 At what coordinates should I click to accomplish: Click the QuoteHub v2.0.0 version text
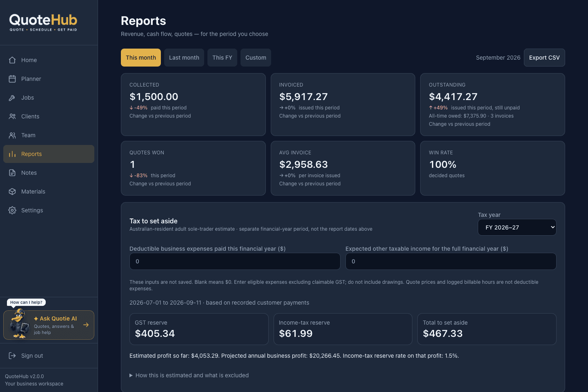24,376
